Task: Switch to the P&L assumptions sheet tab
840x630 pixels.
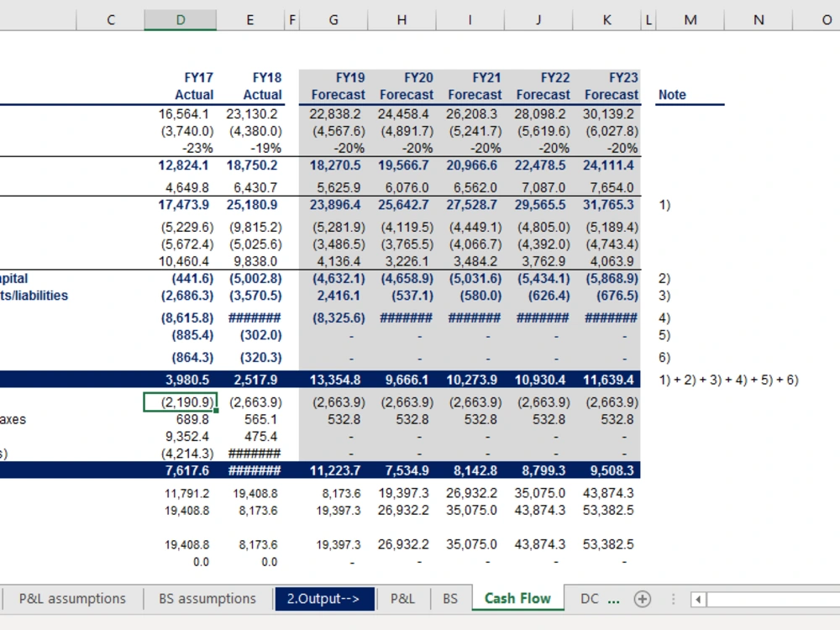Action: point(72,598)
